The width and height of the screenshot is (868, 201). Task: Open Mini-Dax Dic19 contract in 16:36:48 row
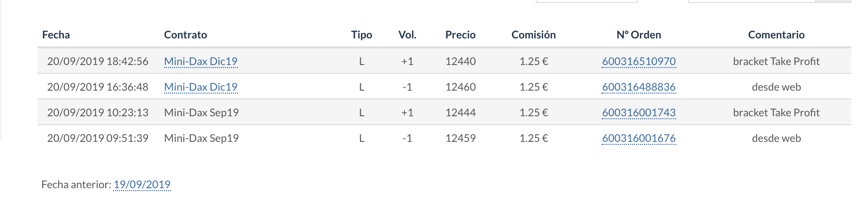click(201, 87)
